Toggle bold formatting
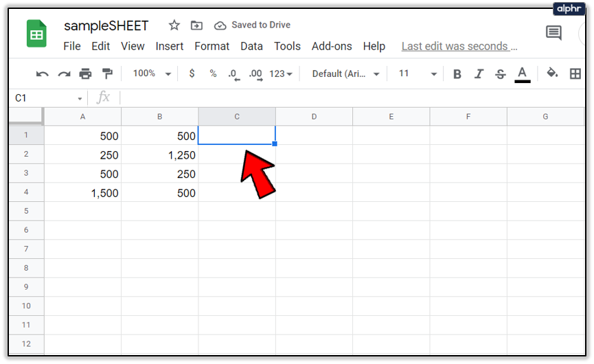This screenshot has width=594, height=364. pyautogui.click(x=457, y=73)
